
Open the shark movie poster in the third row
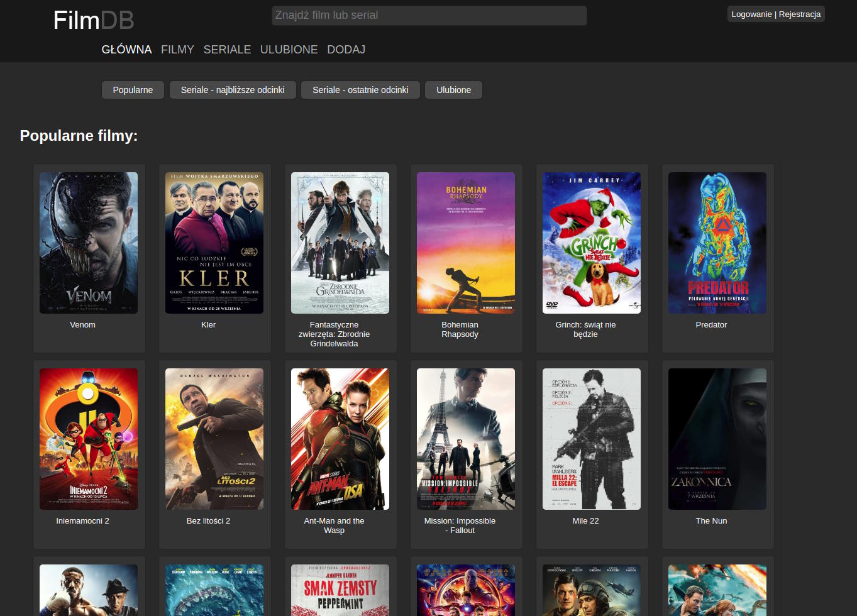[214, 590]
